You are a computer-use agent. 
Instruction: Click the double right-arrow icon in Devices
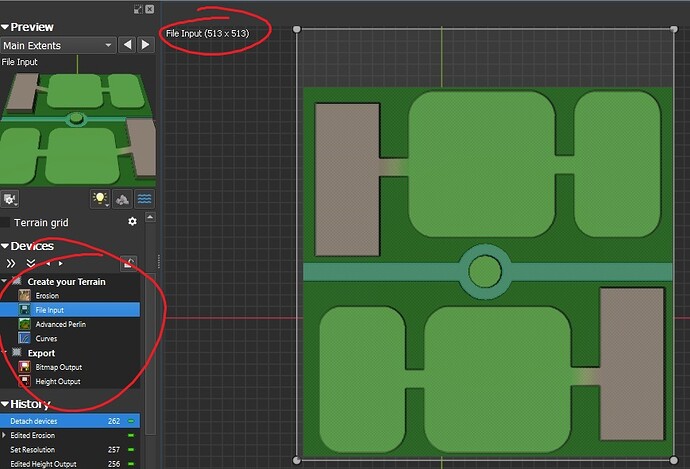pos(11,263)
